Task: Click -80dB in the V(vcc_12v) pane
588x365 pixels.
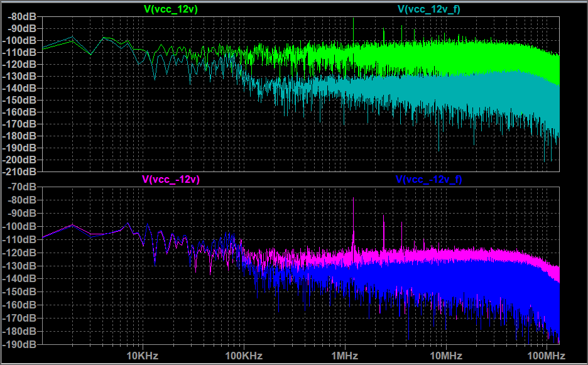Action: [23, 16]
